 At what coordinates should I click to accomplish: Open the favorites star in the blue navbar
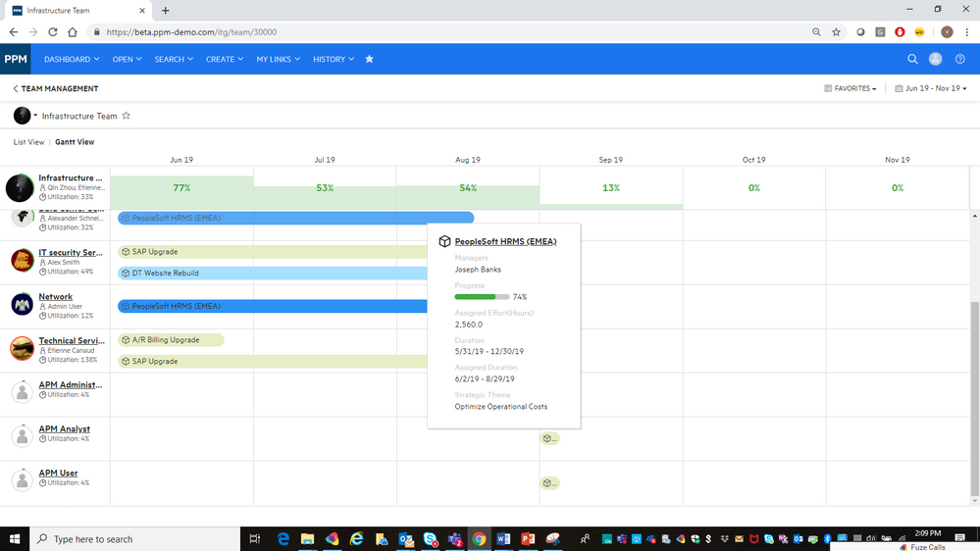(x=370, y=60)
